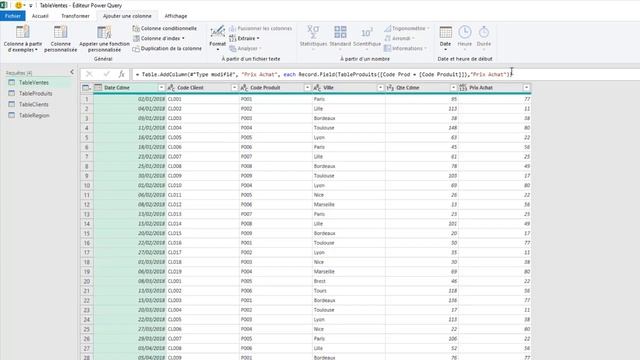Click the fx function icon
This screenshot has width=640, height=360.
[121, 74]
